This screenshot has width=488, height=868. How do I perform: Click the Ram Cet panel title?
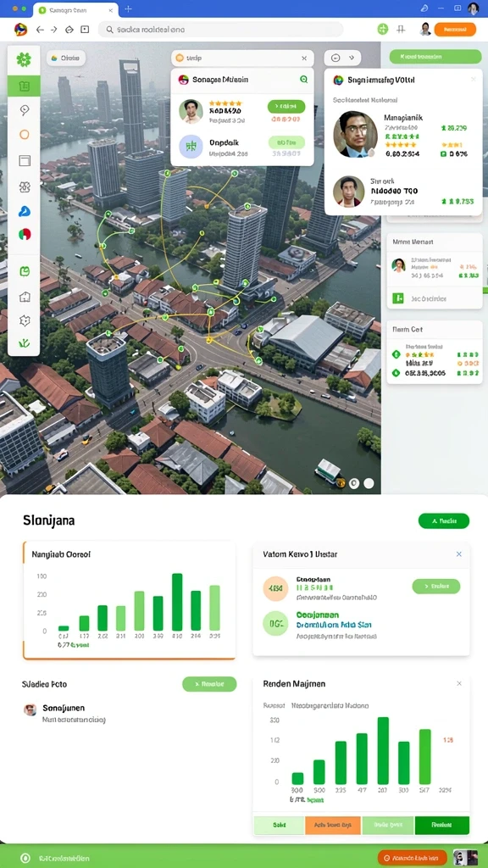pyautogui.click(x=408, y=330)
